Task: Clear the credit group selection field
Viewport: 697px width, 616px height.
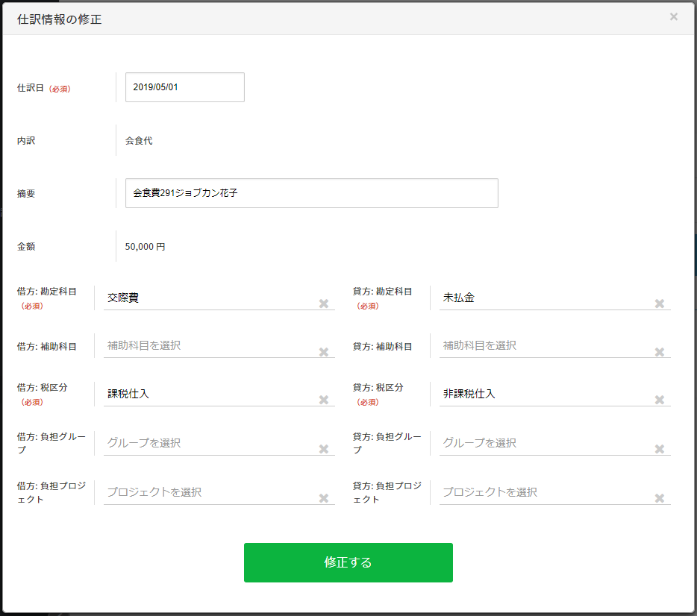Action: coord(660,449)
